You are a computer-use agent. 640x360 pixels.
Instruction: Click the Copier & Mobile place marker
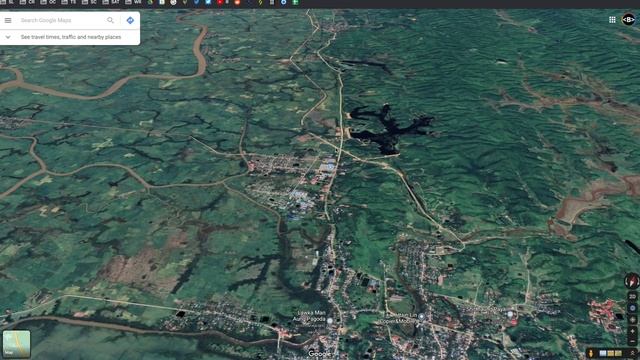[421, 316]
